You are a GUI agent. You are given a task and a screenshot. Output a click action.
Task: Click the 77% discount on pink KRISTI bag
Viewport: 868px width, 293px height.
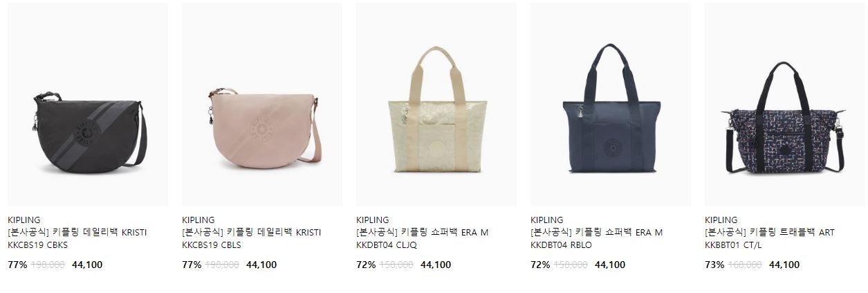192,265
